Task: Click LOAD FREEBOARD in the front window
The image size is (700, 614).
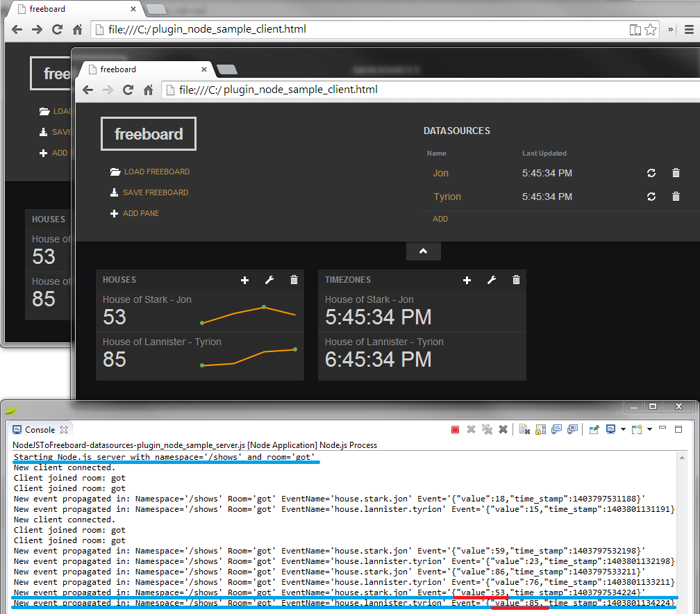Action: coord(150,172)
